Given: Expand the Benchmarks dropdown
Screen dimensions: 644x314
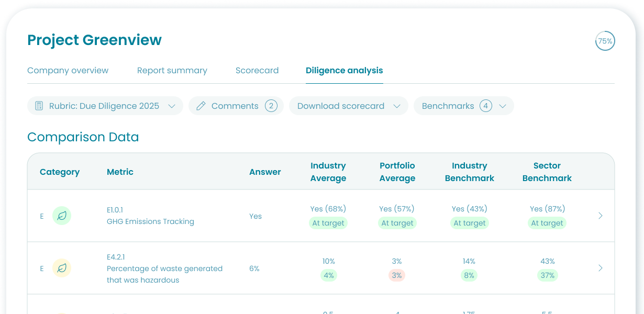Looking at the screenshot, I should click(464, 106).
